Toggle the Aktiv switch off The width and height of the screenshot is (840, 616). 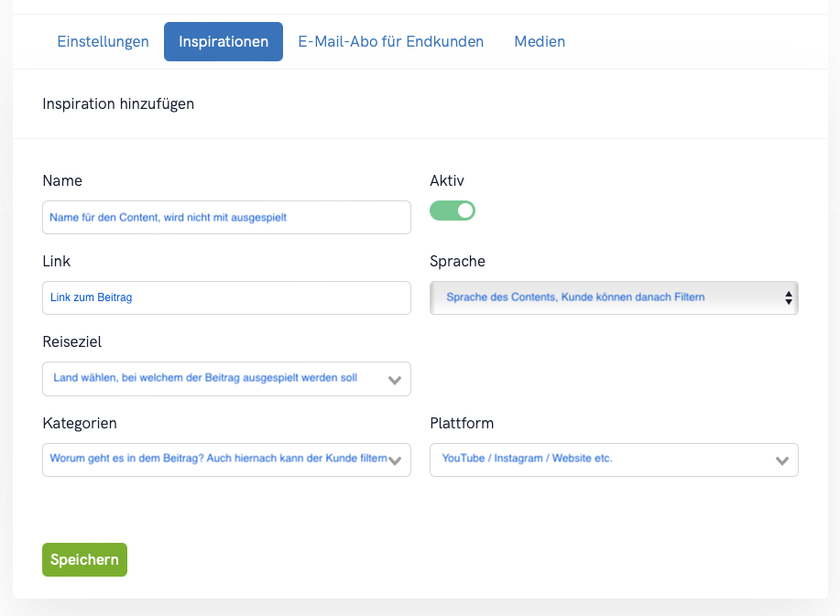[453, 211]
